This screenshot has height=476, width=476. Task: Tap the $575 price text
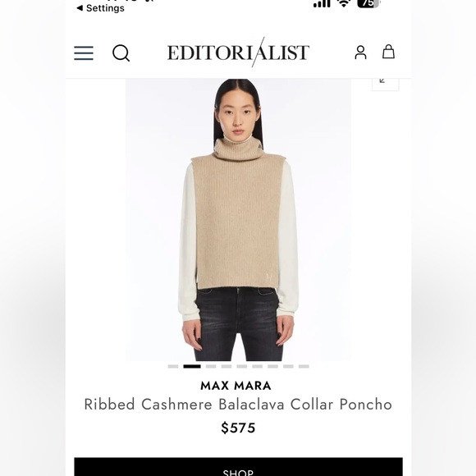click(x=238, y=428)
